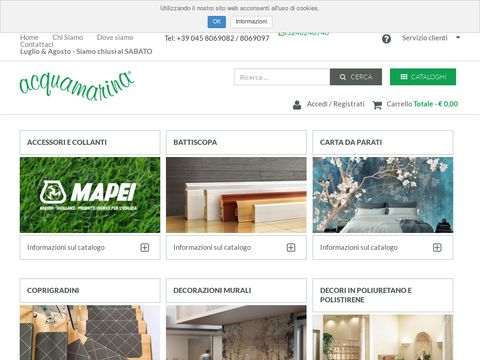This screenshot has height=360, width=480.
Task: Open Dove siamo page
Action: coord(115,37)
